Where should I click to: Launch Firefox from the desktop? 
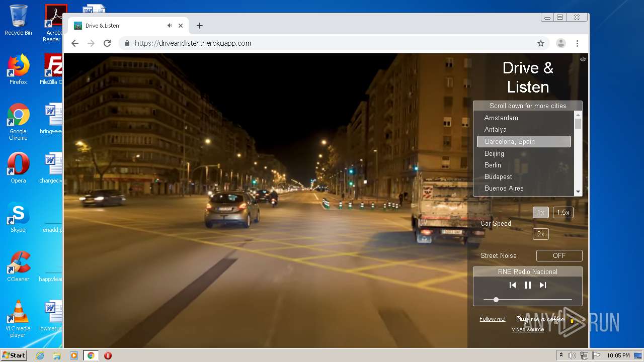[x=18, y=69]
